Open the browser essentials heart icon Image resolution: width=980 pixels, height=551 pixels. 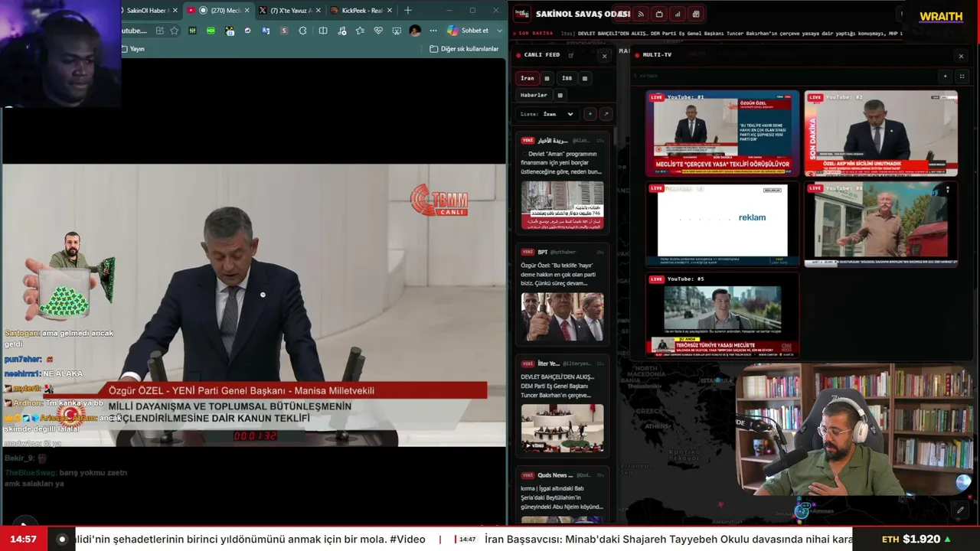[x=378, y=31]
